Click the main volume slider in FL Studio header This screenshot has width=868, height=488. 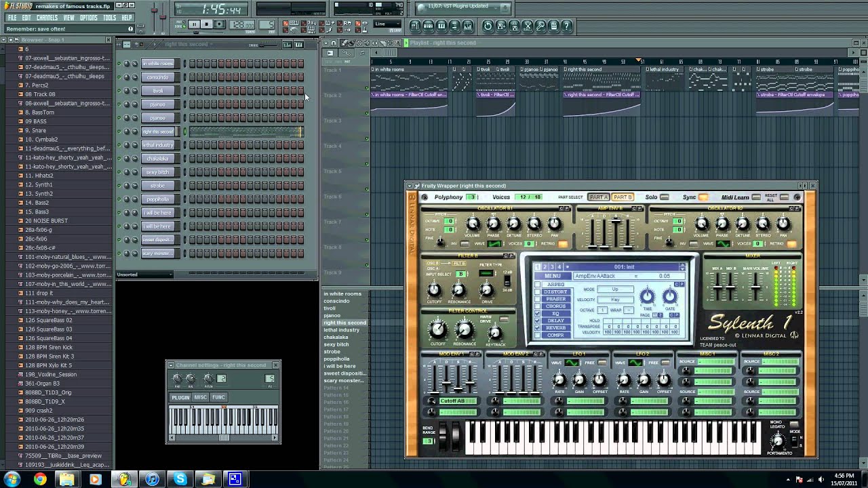[154, 12]
